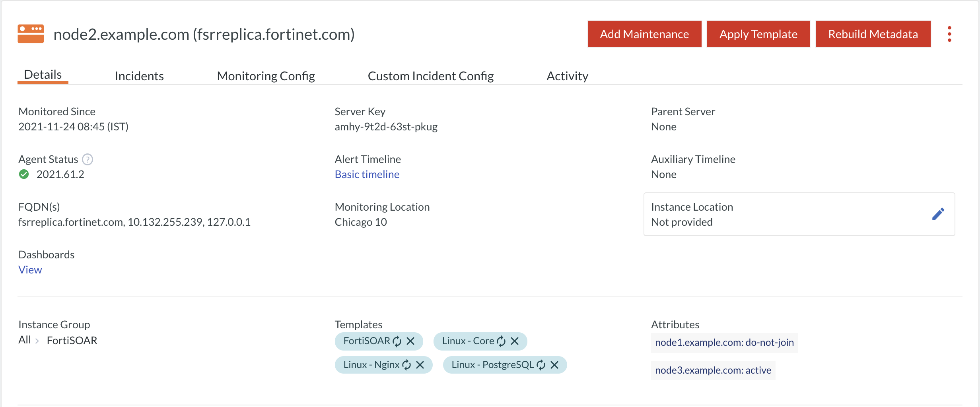Open the Monitoring Config tab
The width and height of the screenshot is (980, 407).
(x=266, y=76)
